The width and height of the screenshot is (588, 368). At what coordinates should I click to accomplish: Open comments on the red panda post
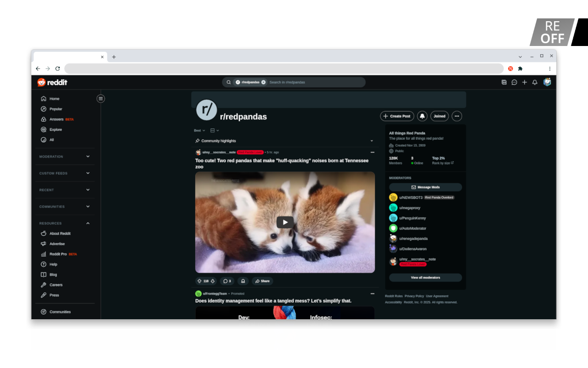(226, 281)
